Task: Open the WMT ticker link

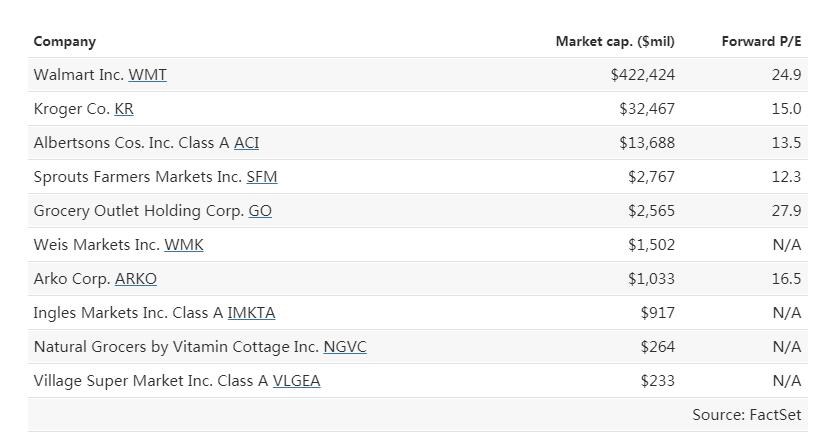Action: coord(148,75)
